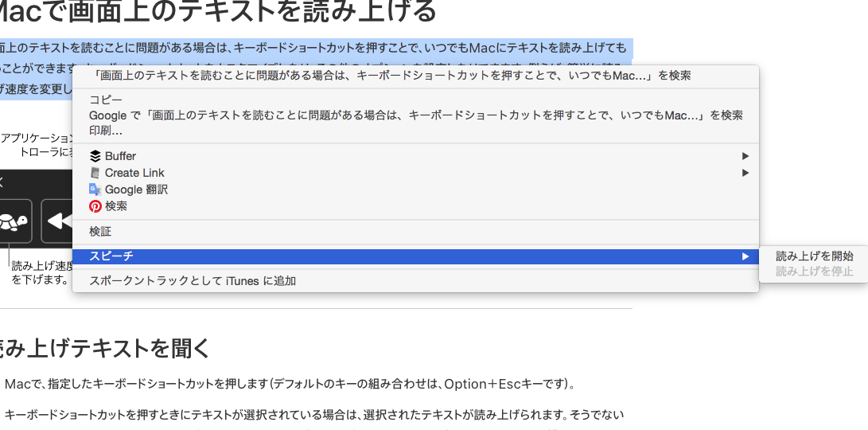Click the turtle slow-down speech button

click(x=15, y=221)
